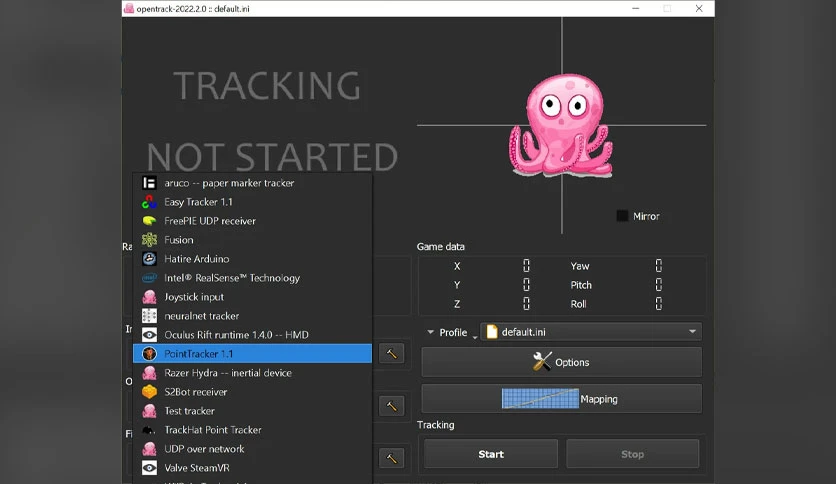This screenshot has width=836, height=484.
Task: Click the TrackHat Point Tracker hat icon
Action: pos(149,430)
